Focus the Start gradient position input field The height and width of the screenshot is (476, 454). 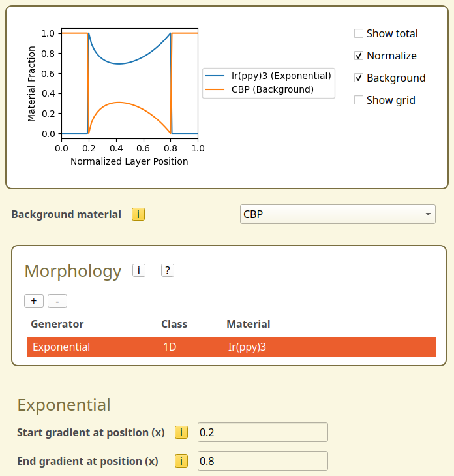pos(262,432)
